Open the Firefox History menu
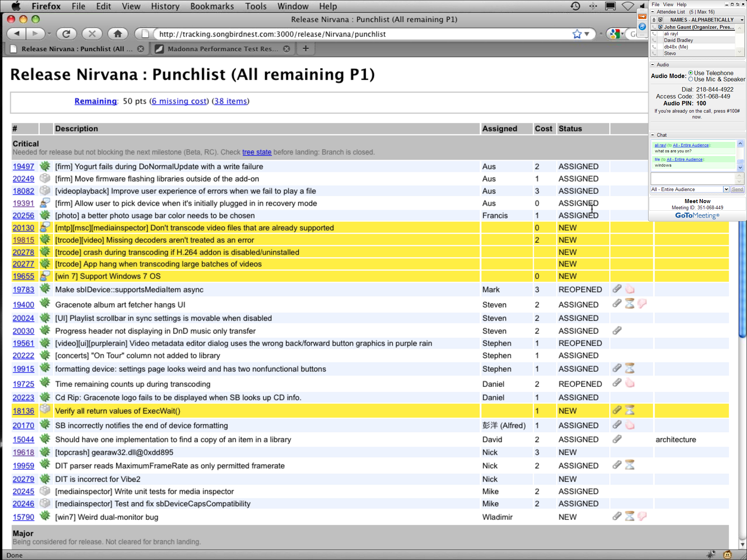 coord(165,6)
